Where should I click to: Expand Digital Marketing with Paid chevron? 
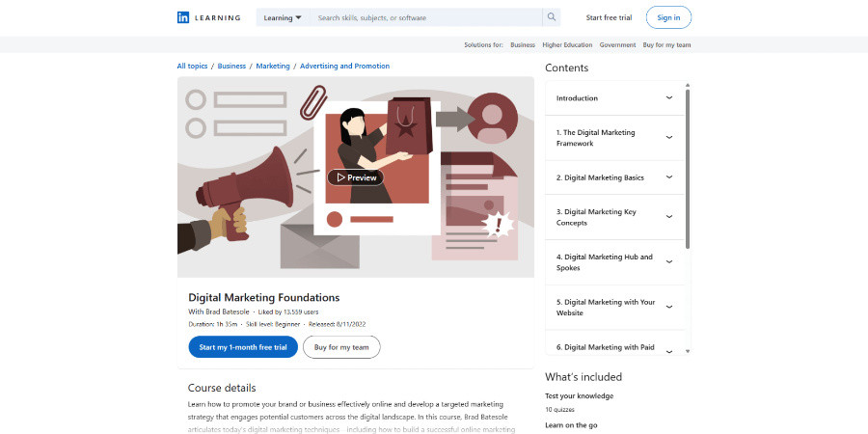coord(669,350)
